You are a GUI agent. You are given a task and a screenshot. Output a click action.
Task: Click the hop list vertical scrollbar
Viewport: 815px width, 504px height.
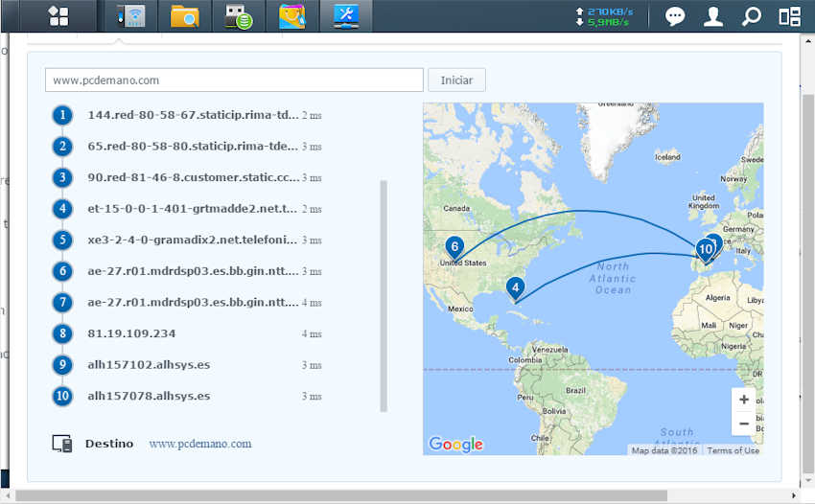pos(384,296)
